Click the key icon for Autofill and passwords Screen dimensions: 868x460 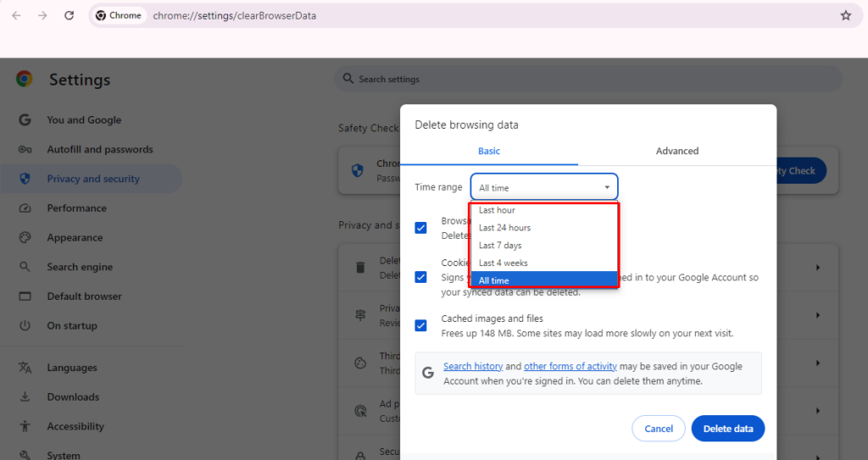[25, 149]
